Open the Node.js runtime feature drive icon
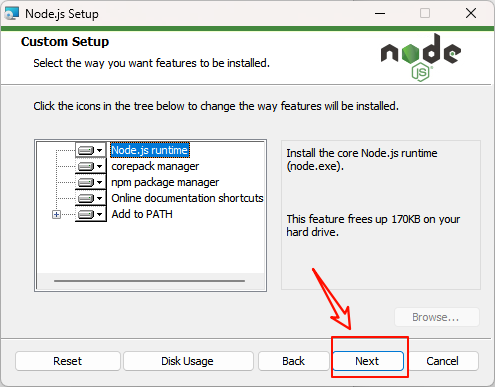Screen dimensions: 495x387 coord(86,150)
